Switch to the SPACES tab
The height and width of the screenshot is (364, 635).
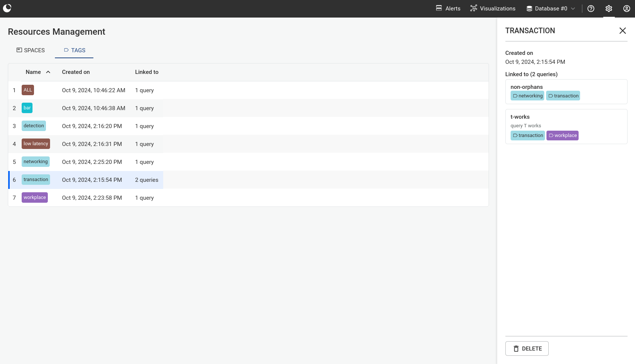pyautogui.click(x=31, y=50)
